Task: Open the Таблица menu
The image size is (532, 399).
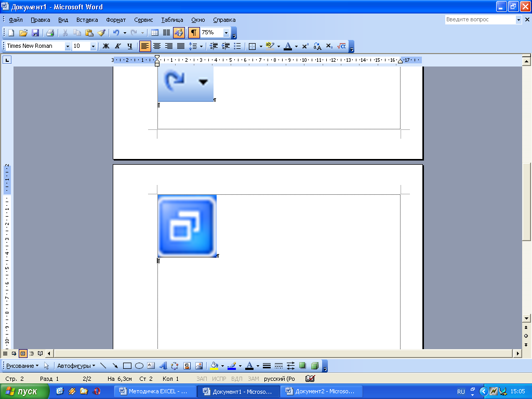Action: [x=172, y=20]
